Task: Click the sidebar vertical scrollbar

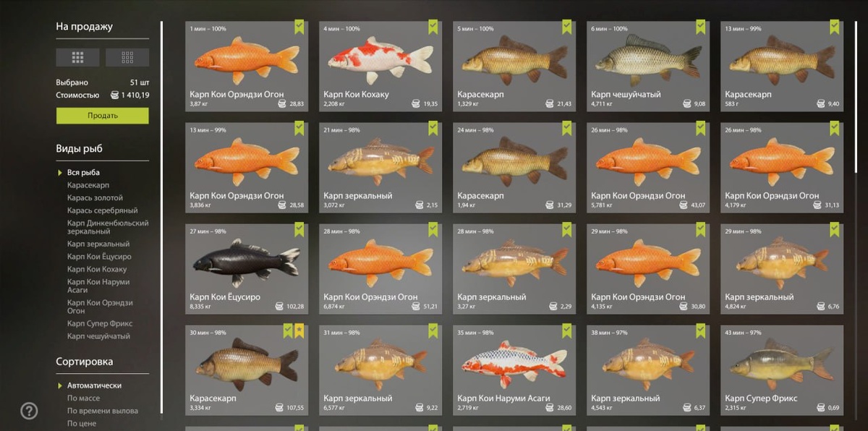Action: [162, 217]
